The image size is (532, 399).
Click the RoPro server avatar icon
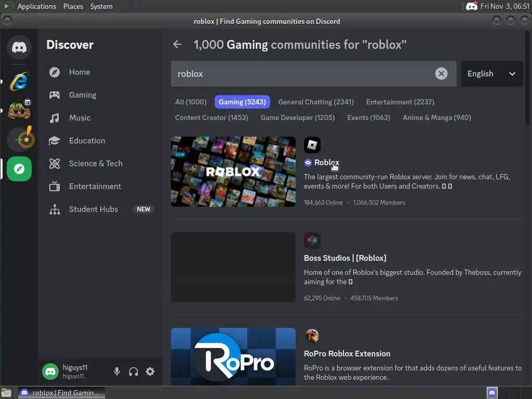pos(312,336)
